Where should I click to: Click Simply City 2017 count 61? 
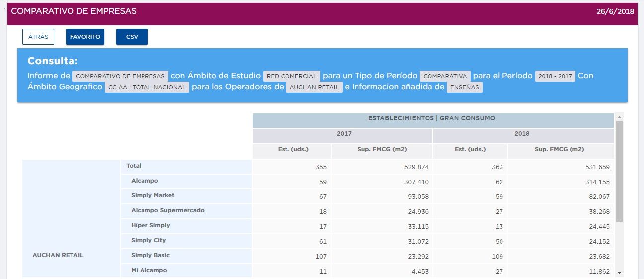[x=323, y=242]
